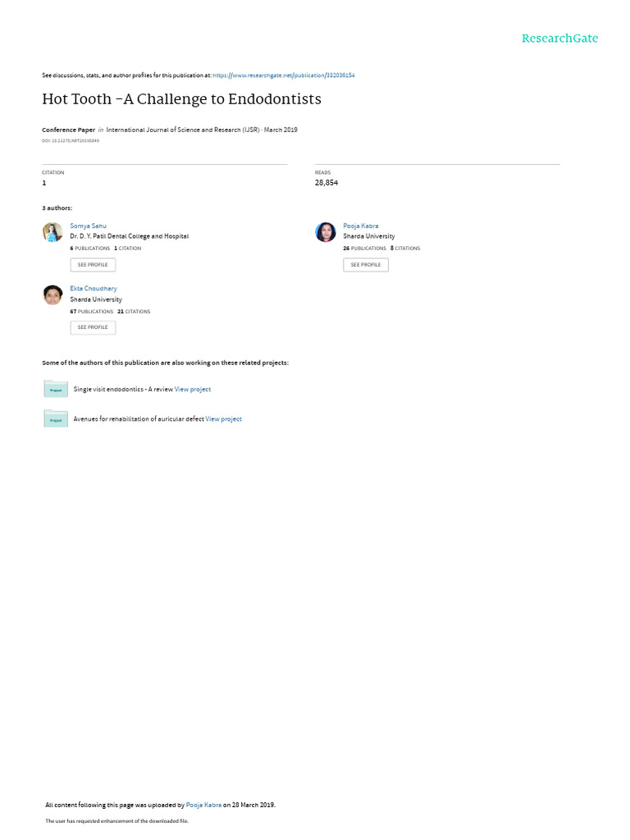
Task: Click 6 PUBLICATIONS stat for Somya Sahu
Action: (90, 249)
